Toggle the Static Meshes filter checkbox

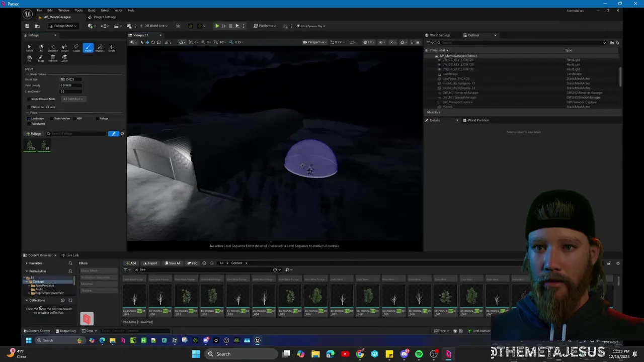tap(52, 119)
